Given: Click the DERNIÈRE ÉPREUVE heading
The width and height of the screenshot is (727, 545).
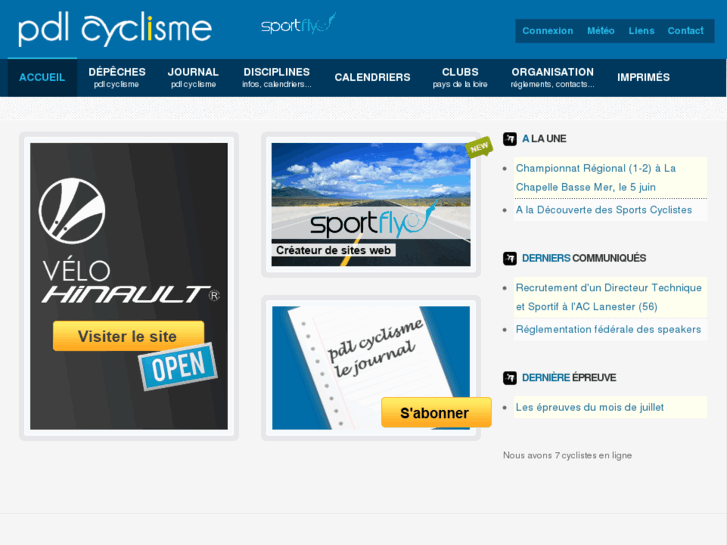Looking at the screenshot, I should [569, 378].
